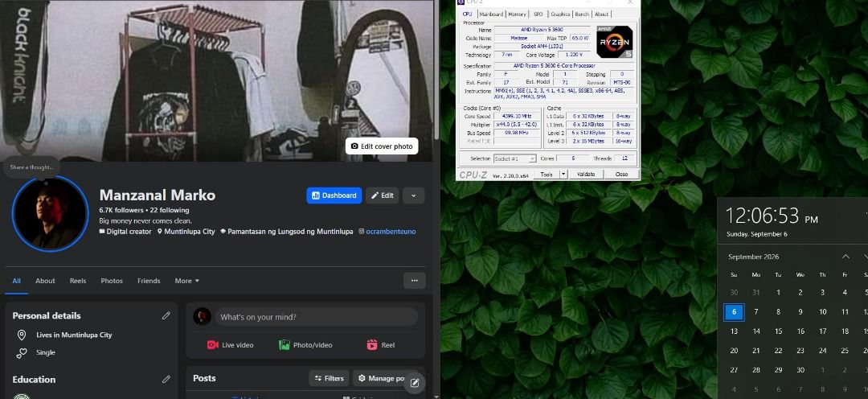Viewport: 868px width, 399px height.
Task: Open the Friends tab
Action: point(149,281)
